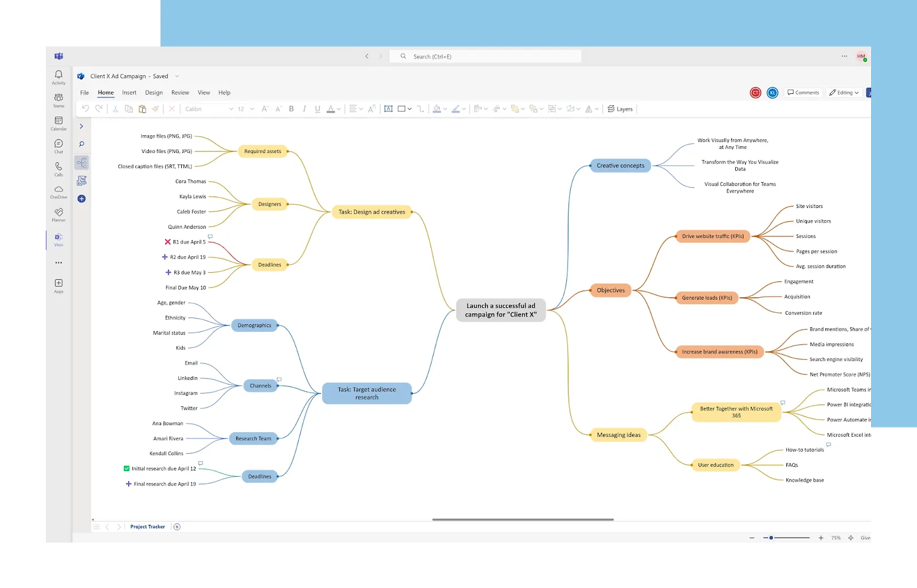Toggle checkbox beside Initial research due April 12

click(x=127, y=469)
